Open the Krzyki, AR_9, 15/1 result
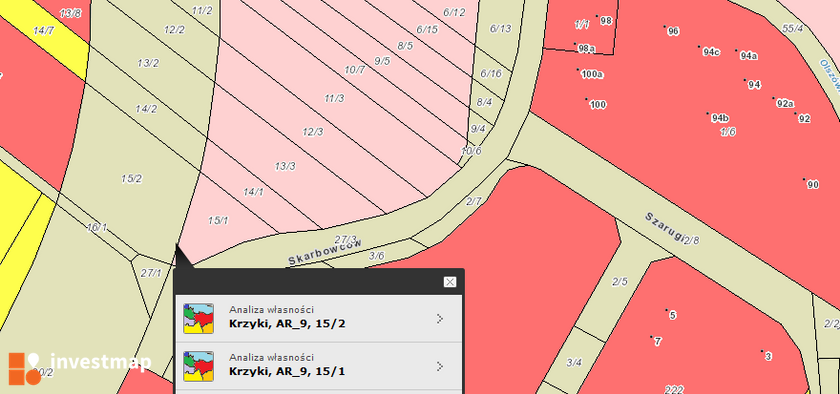Image resolution: width=840 pixels, height=394 pixels. point(319,366)
